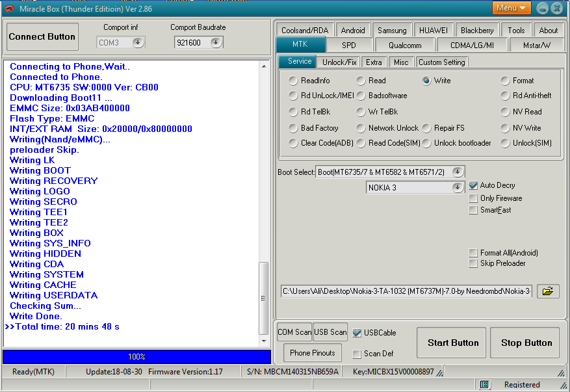Click the log scrollbar down arrow
570x392 pixels.
point(264,341)
